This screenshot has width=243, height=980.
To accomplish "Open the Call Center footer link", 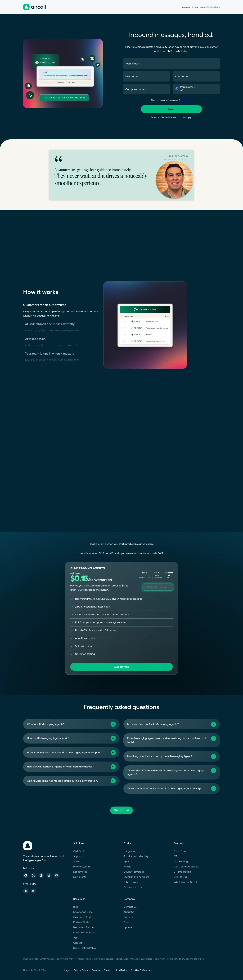I will click(80, 851).
